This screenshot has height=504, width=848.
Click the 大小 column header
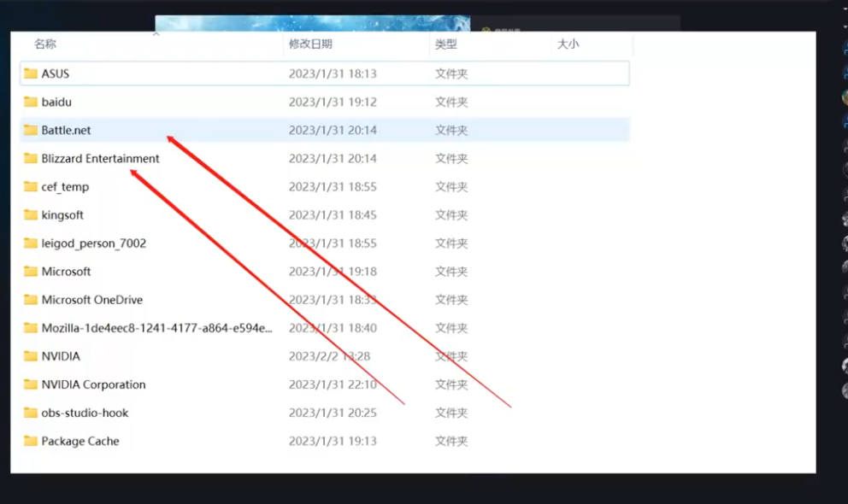[x=568, y=44]
